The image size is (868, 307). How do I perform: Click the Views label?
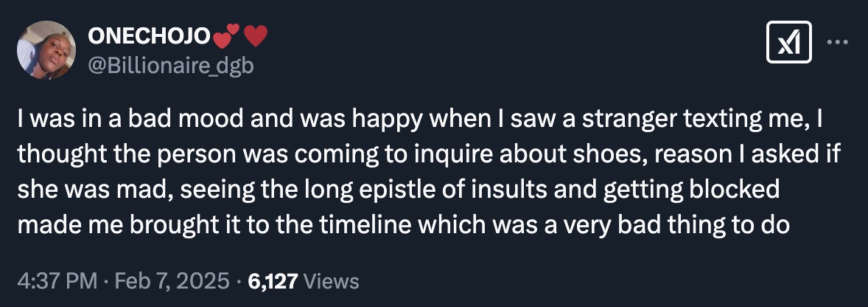pos(331,281)
